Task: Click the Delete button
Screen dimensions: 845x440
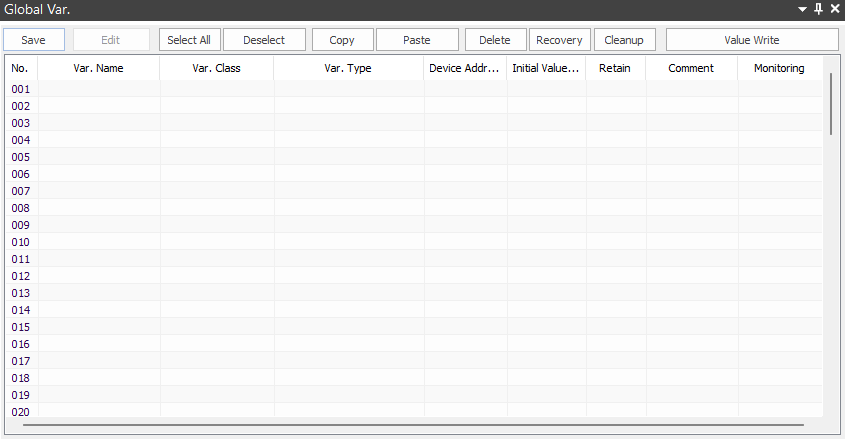Action: tap(495, 40)
